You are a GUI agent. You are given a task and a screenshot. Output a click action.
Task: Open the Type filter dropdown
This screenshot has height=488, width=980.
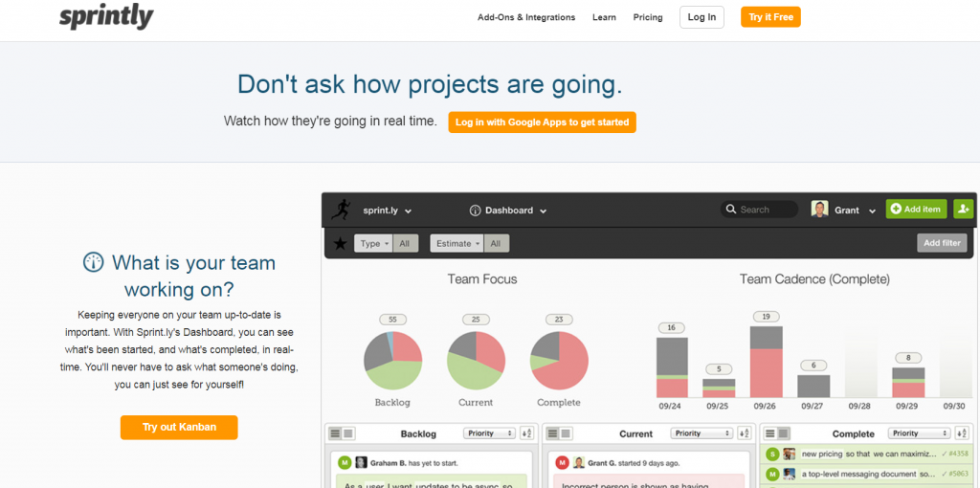pos(374,244)
